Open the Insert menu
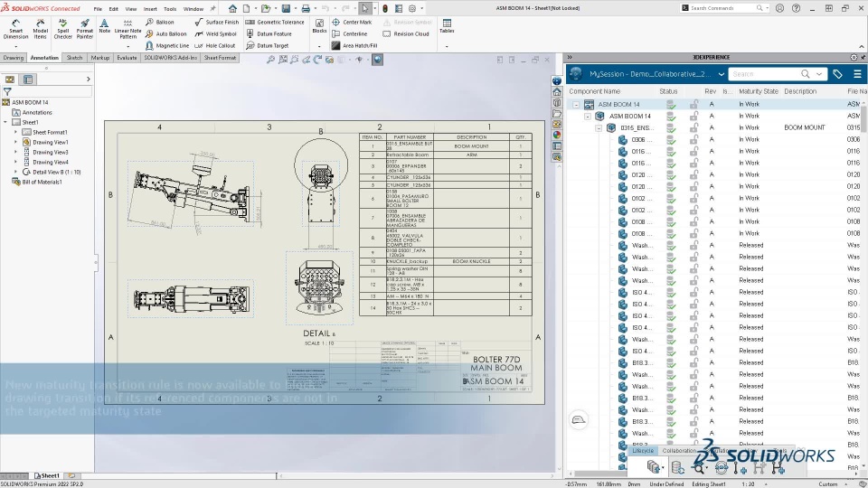 click(x=150, y=9)
